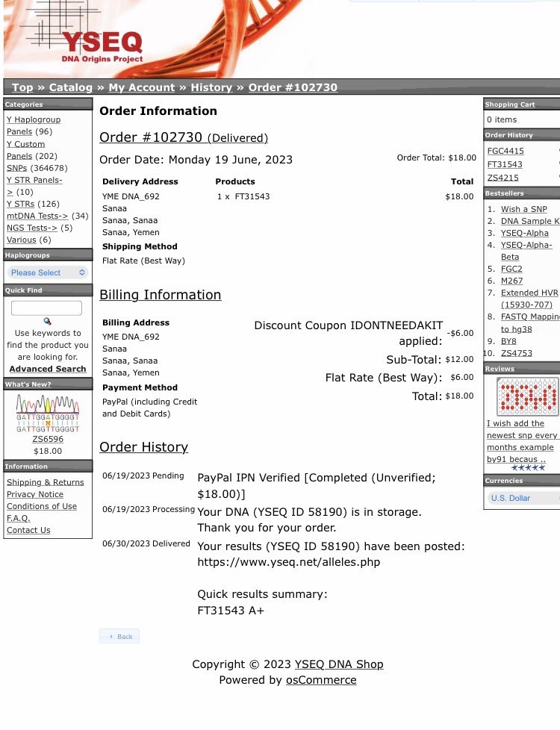
Task: Open Y STR Panels category
Action: [34, 186]
